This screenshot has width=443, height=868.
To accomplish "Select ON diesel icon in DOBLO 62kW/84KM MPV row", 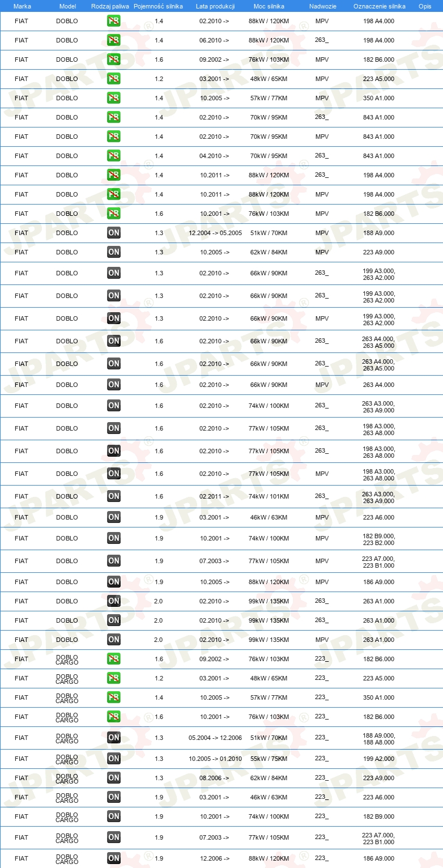I will point(114,252).
